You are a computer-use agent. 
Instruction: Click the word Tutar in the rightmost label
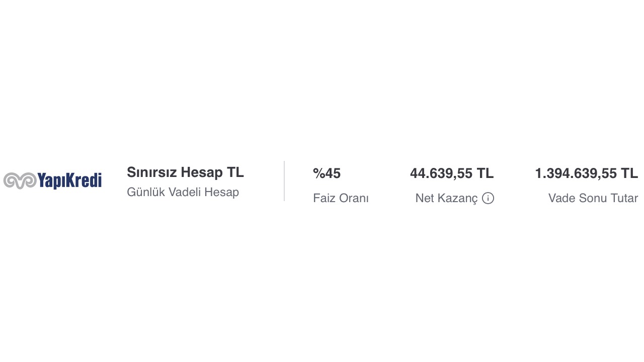click(x=625, y=198)
